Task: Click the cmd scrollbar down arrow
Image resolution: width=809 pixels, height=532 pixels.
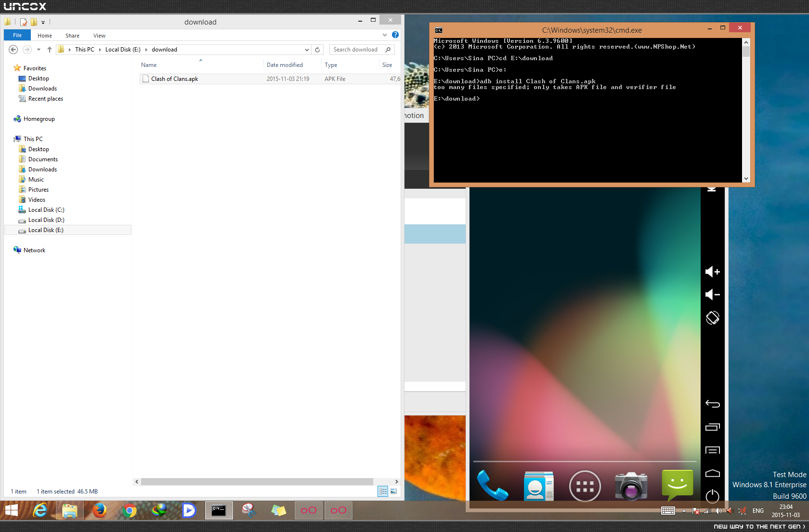Action: (x=746, y=179)
